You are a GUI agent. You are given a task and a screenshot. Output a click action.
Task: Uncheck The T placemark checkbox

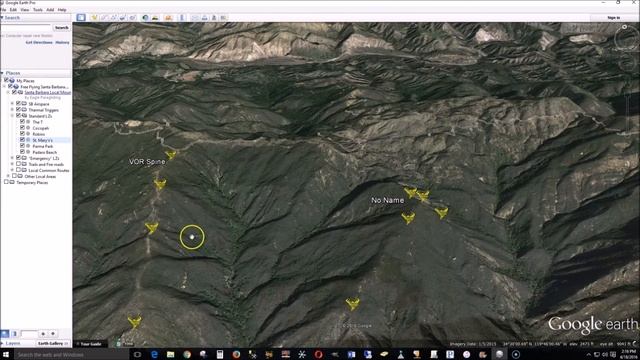[22, 122]
